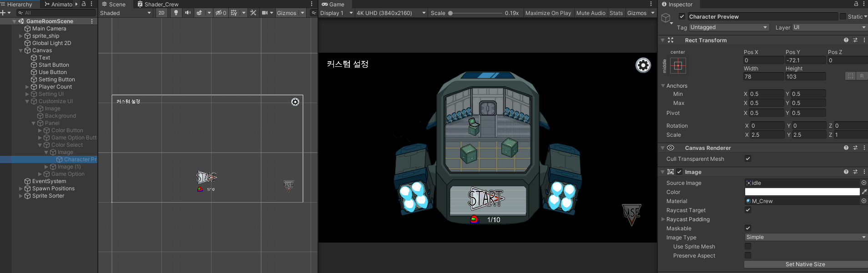Enable Preserve Aspect checkbox
This screenshot has height=273, width=868.
747,255
